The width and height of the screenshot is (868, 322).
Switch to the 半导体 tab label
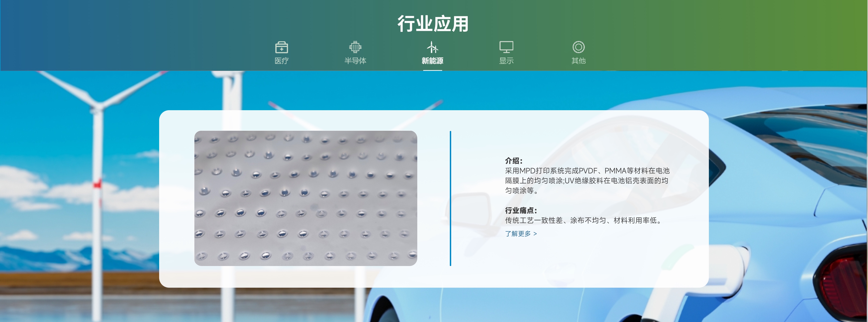tap(355, 61)
